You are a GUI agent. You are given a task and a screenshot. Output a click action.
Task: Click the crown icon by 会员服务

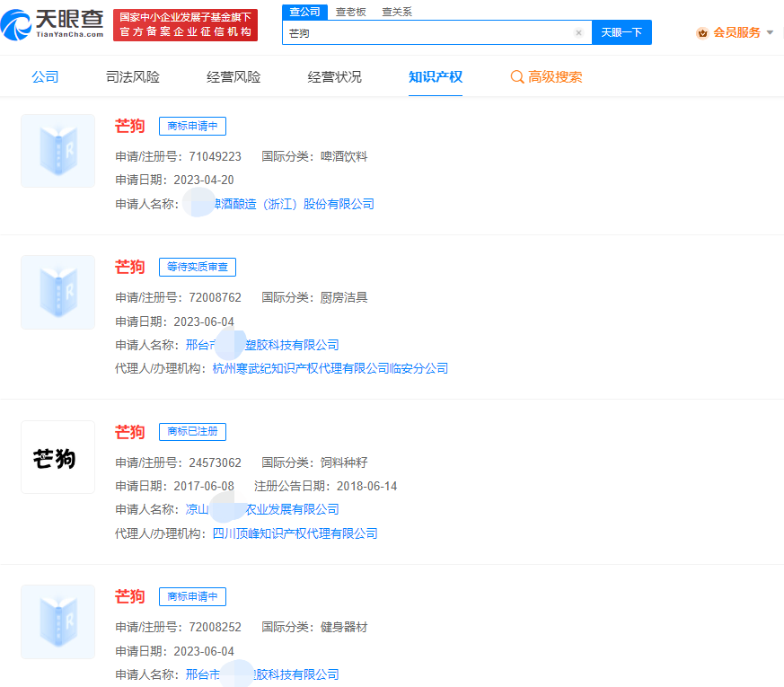[x=702, y=33]
